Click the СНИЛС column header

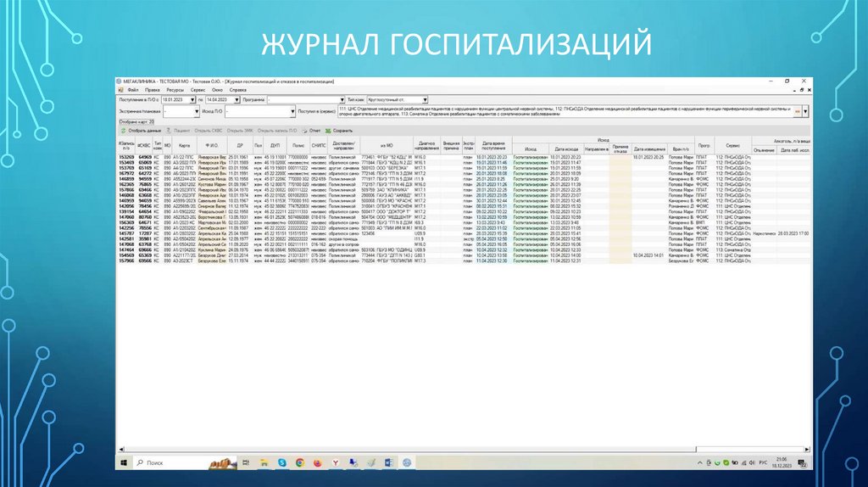coord(319,146)
